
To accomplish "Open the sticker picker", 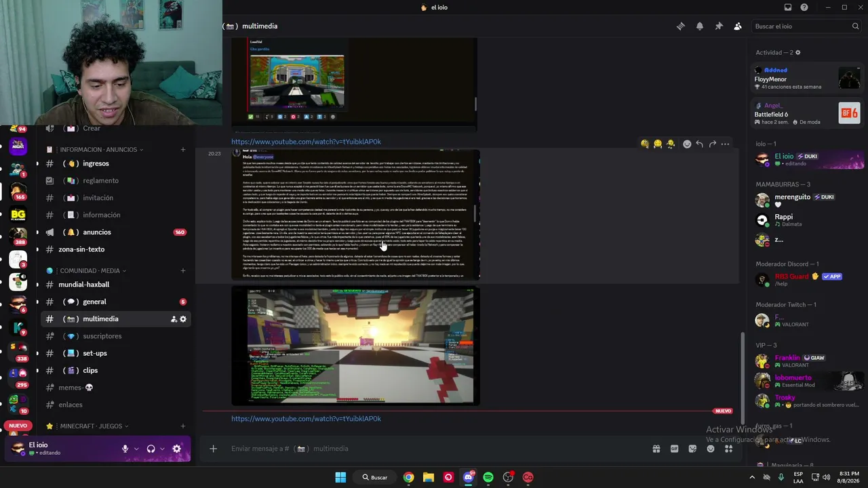I will (x=692, y=449).
